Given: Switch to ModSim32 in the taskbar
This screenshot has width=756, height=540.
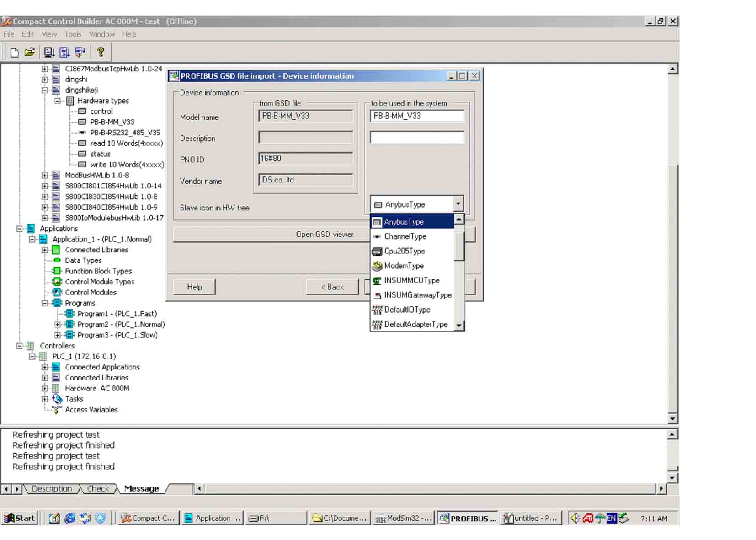Looking at the screenshot, I should [x=402, y=518].
